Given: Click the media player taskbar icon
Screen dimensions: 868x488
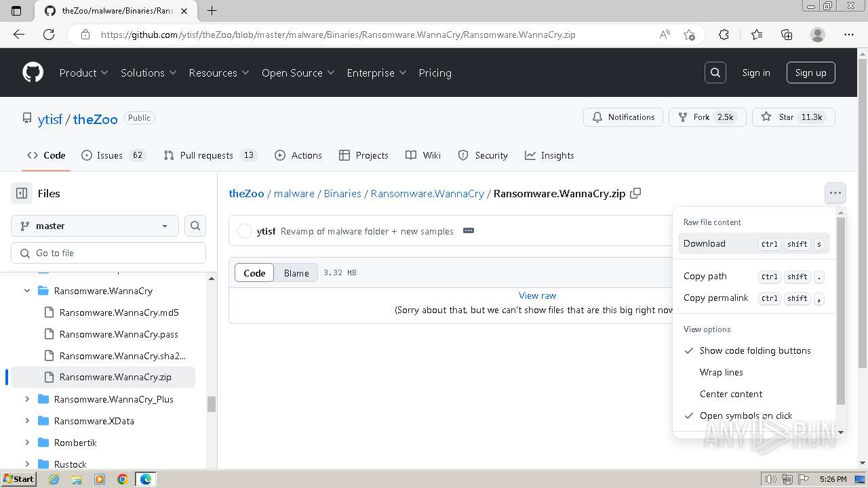Looking at the screenshot, I should point(100,479).
